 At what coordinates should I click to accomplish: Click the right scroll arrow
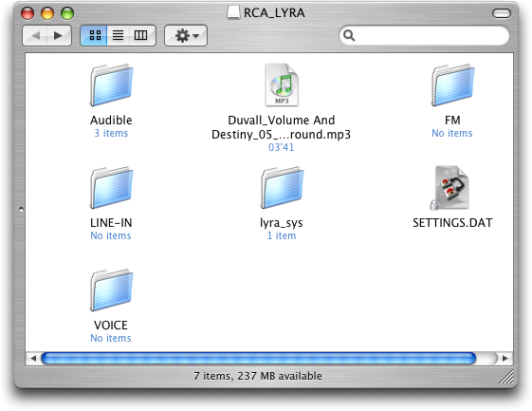click(x=505, y=359)
